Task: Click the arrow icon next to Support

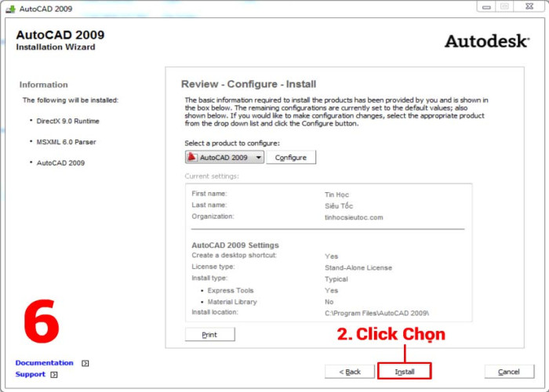Action: pos(53,375)
